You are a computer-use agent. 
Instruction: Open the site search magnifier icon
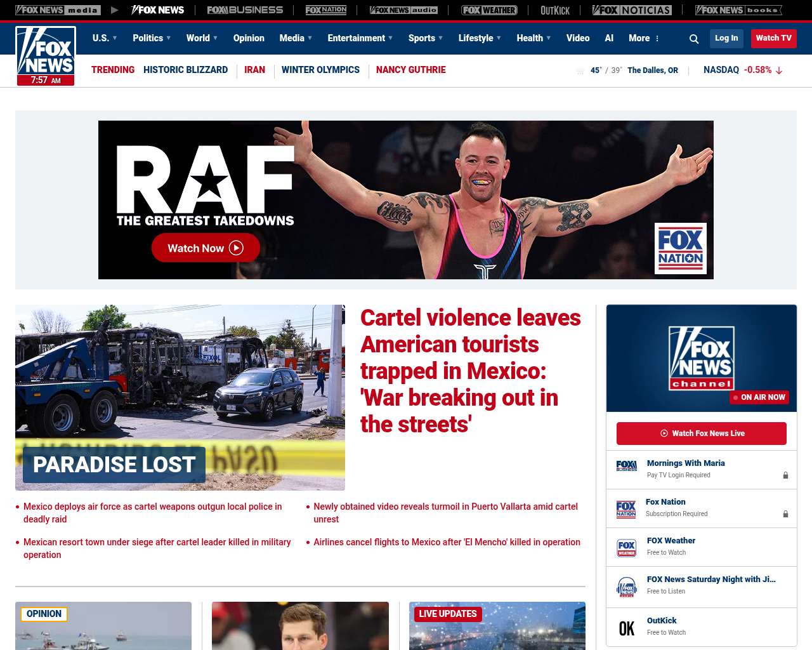click(694, 39)
